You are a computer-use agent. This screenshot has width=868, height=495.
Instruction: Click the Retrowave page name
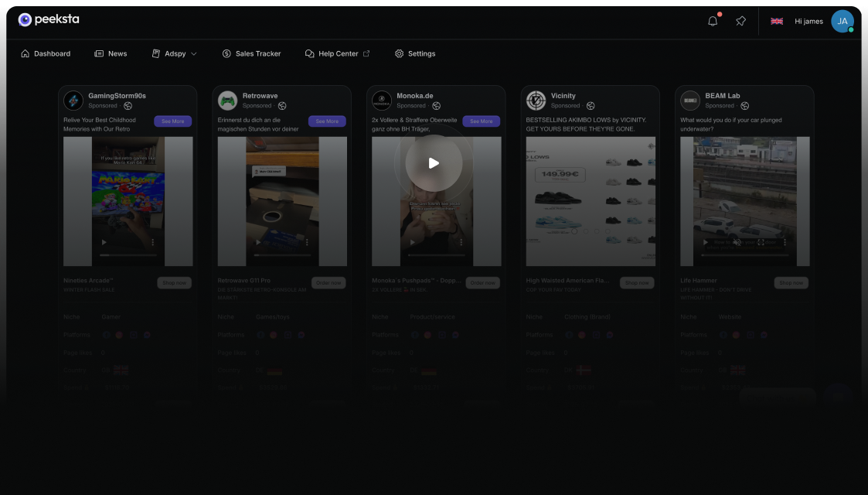pos(260,96)
